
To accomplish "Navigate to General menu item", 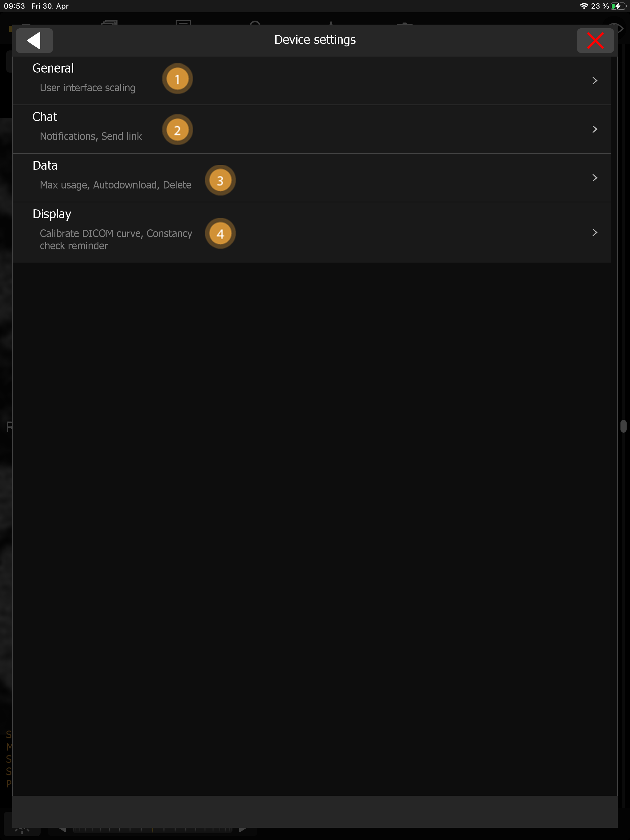I will point(315,80).
